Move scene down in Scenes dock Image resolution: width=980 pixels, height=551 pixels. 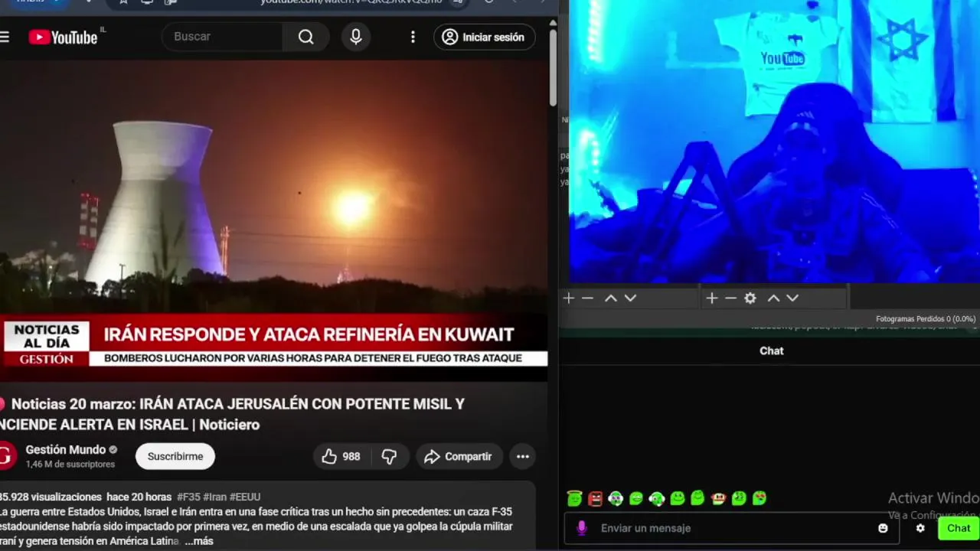pyautogui.click(x=630, y=298)
